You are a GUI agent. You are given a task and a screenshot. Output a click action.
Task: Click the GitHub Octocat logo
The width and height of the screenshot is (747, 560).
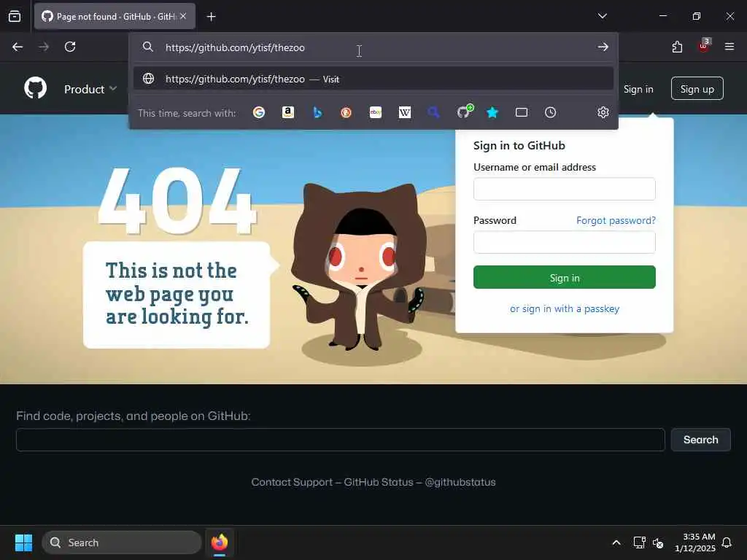point(35,88)
